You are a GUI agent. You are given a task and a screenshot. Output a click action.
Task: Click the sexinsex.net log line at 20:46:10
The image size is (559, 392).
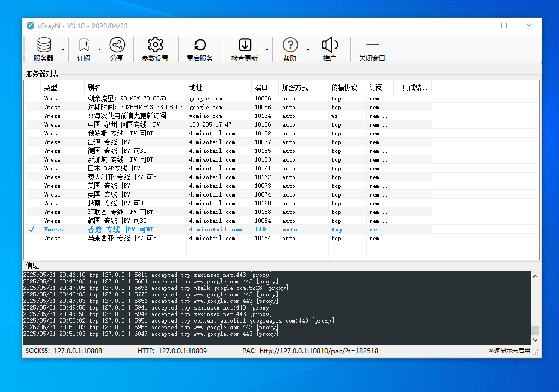point(147,275)
